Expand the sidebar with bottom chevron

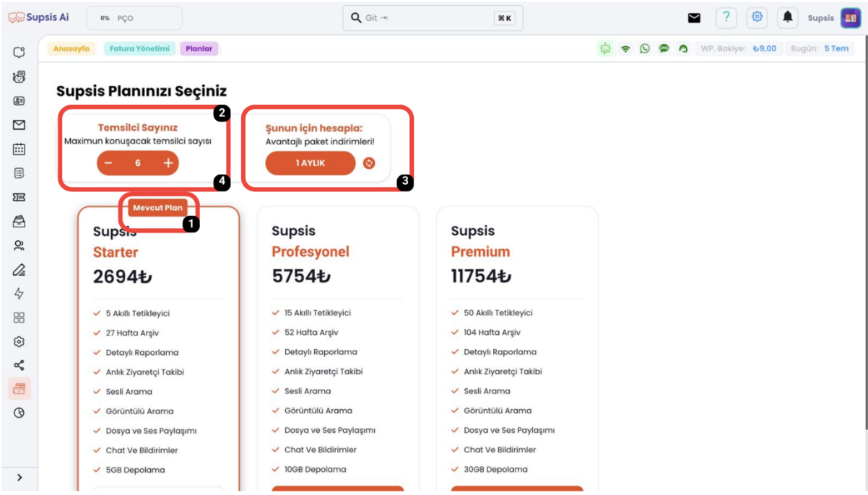pyautogui.click(x=19, y=477)
